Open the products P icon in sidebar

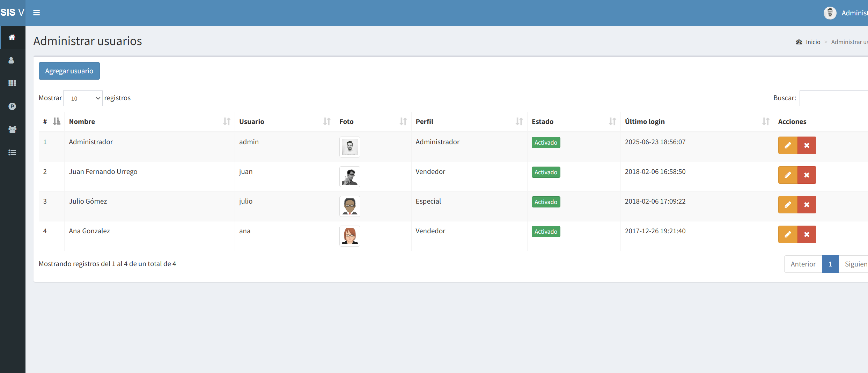[12, 106]
